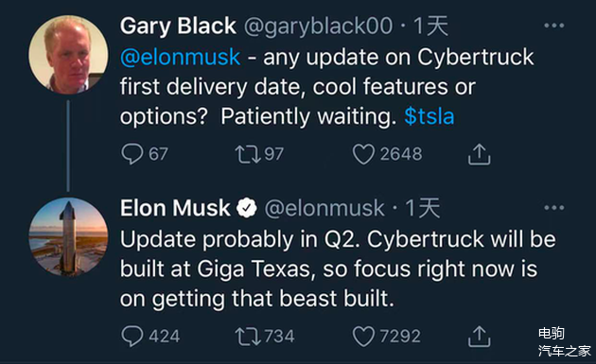The width and height of the screenshot is (596, 364).
Task: Open Elon Musk's tweet text about Giga Texas
Action: point(338,269)
